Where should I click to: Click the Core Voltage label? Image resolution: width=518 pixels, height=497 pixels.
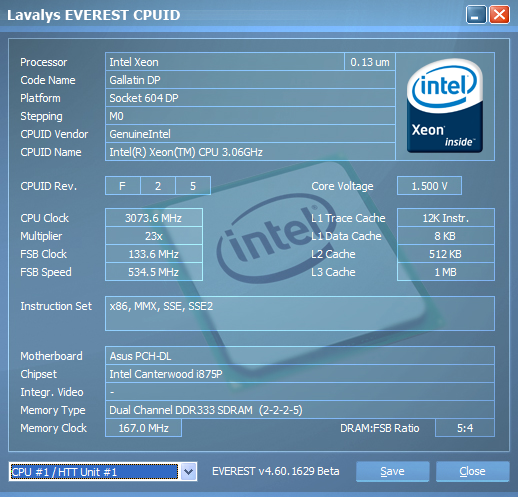click(x=342, y=186)
